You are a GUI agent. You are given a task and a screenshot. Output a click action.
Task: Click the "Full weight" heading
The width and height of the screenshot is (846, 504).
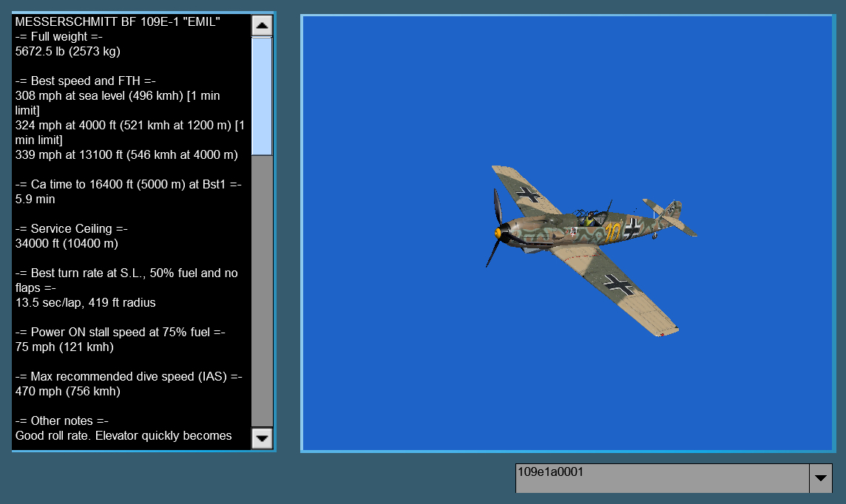[x=58, y=37]
